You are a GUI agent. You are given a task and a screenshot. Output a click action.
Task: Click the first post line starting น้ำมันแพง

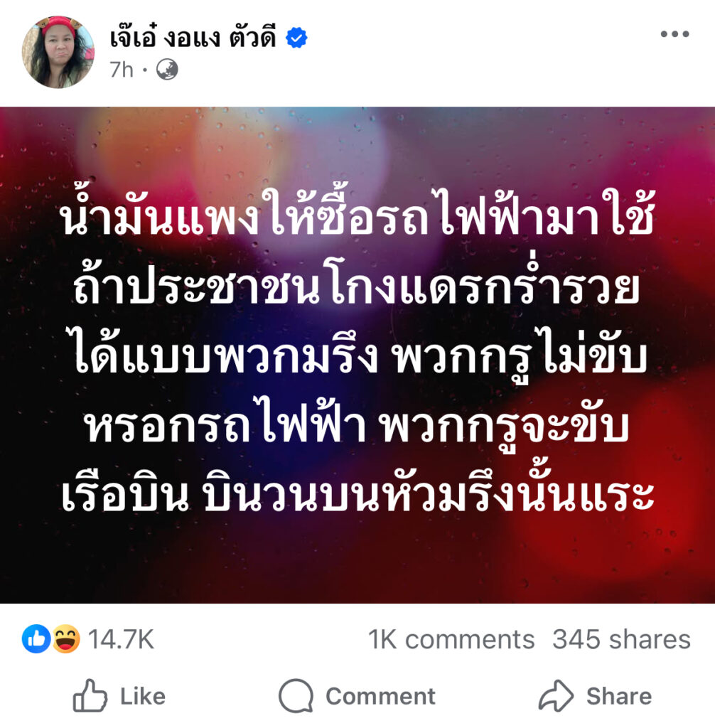tap(357, 215)
